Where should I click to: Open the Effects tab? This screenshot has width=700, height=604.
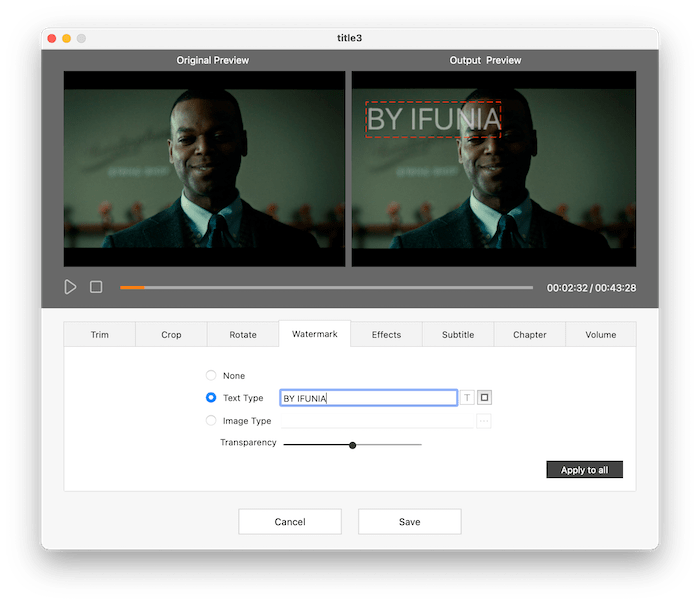point(386,335)
